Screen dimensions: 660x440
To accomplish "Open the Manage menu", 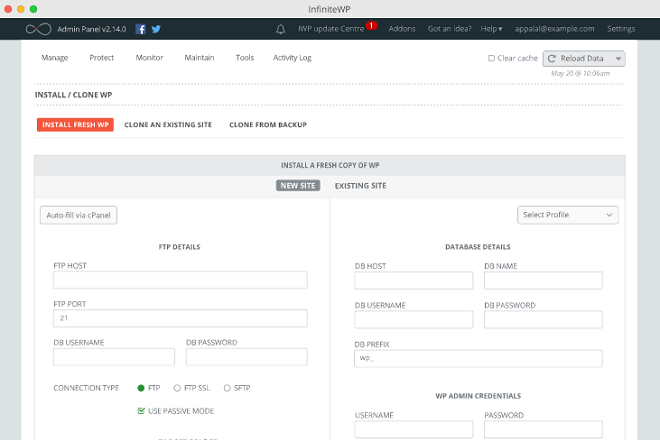I will 55,58.
